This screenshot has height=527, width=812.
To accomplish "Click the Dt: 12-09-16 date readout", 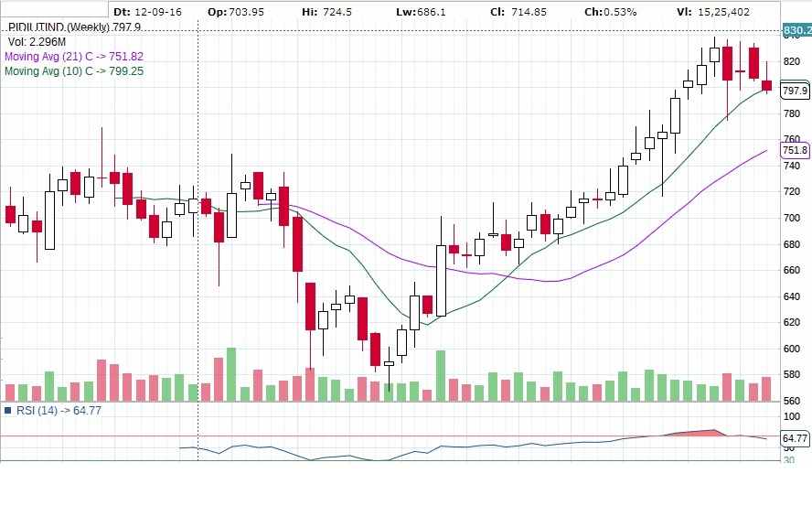I will pyautogui.click(x=147, y=12).
